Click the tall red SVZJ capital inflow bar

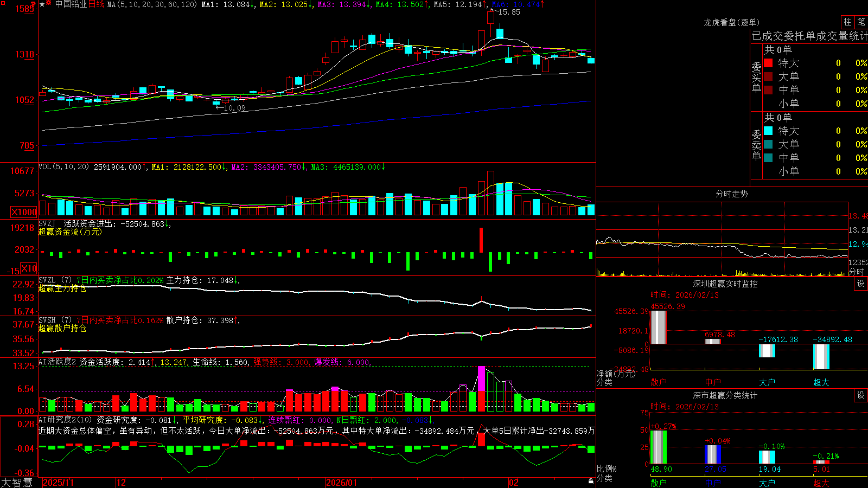point(481,240)
